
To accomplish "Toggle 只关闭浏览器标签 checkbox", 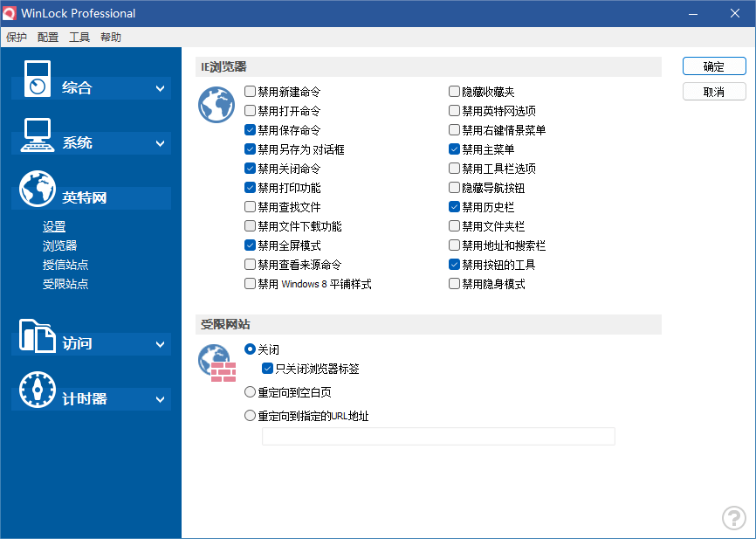I will [268, 369].
